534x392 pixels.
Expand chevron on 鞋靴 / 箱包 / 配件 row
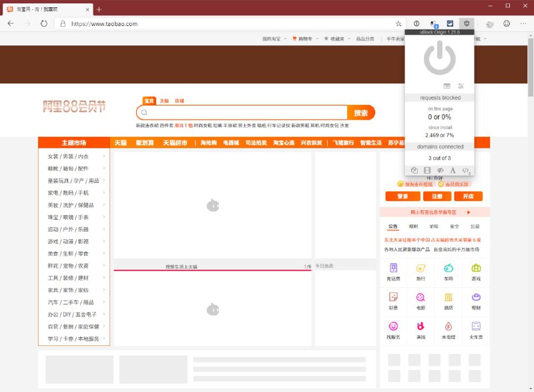[104, 168]
